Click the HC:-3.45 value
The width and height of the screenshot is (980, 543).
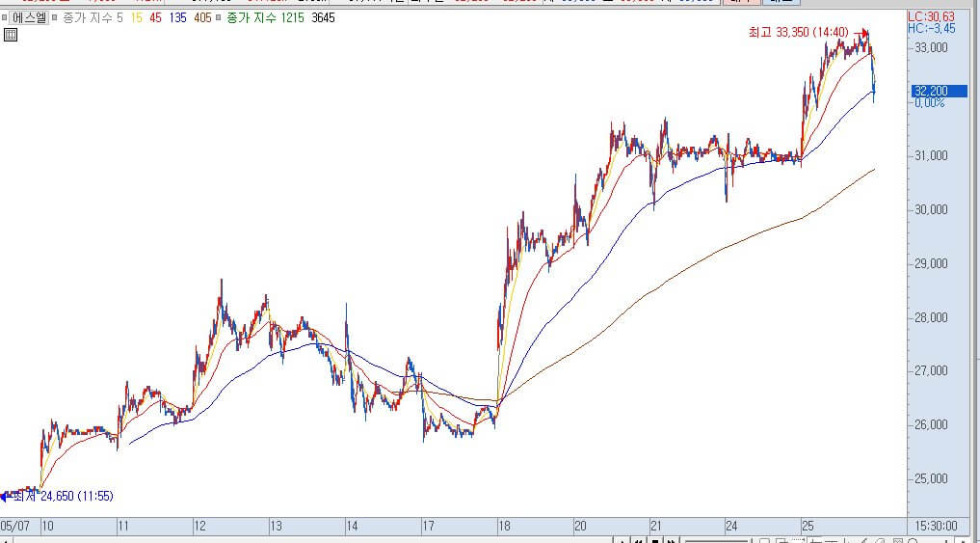[931, 28]
